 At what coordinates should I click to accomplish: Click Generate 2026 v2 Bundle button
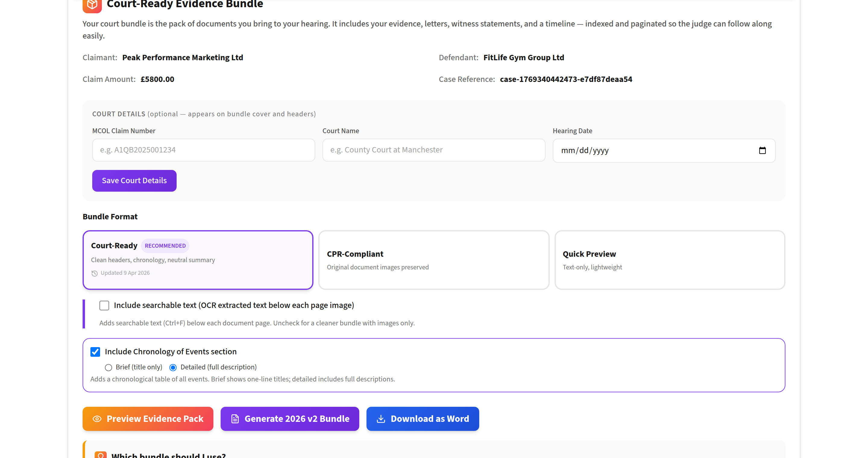(289, 419)
